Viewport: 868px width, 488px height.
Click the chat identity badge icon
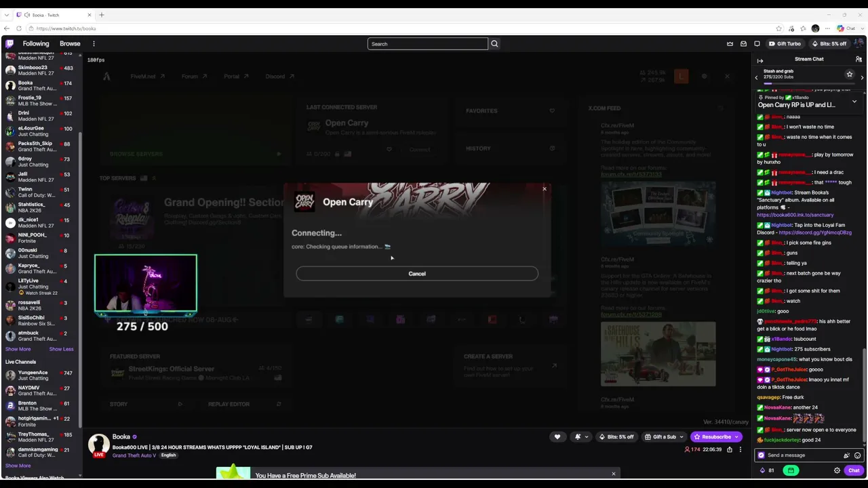click(x=761, y=455)
